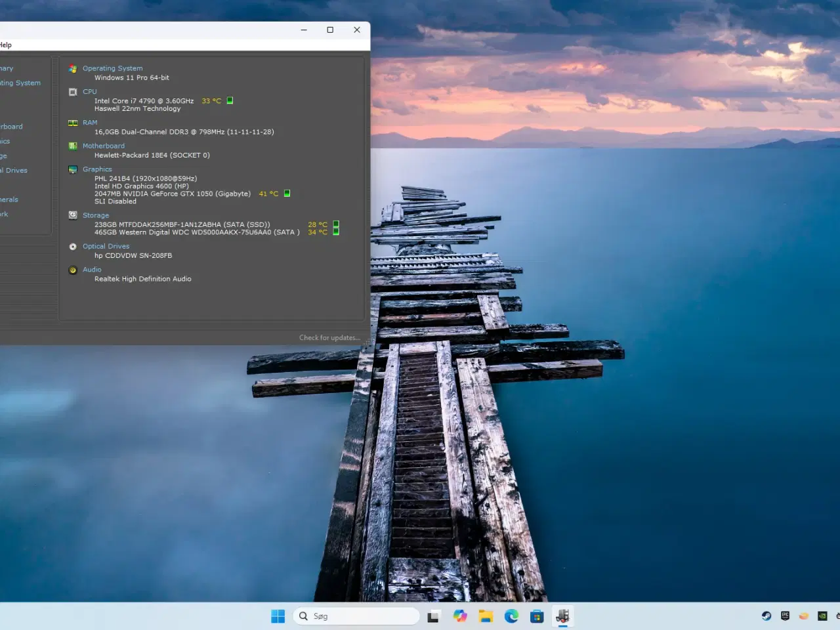Click 'Intel Core i7 4790 @ 3.60GHz' text
Screen dimensions: 840x630
click(x=144, y=101)
